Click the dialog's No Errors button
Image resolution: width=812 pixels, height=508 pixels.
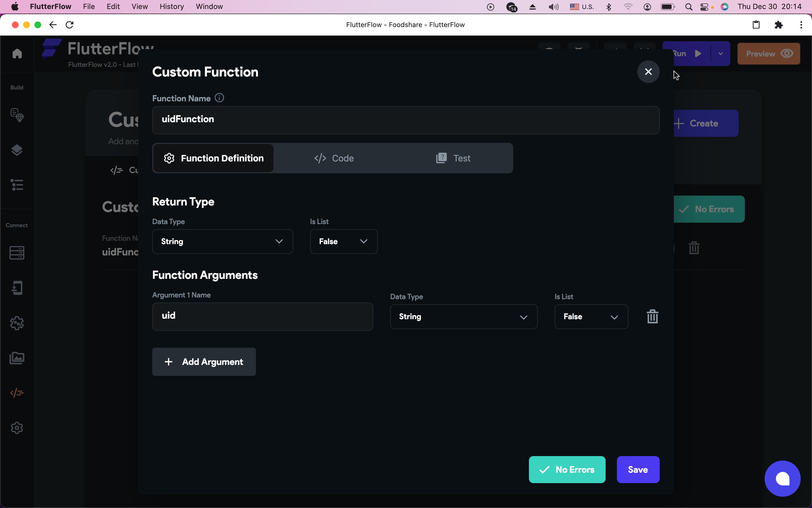[567, 469]
